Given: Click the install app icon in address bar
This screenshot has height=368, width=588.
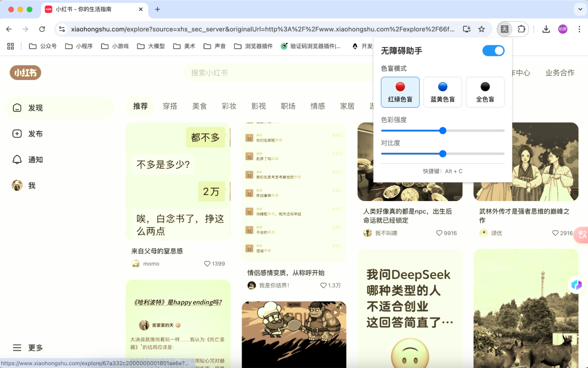Looking at the screenshot, I should click(x=466, y=29).
